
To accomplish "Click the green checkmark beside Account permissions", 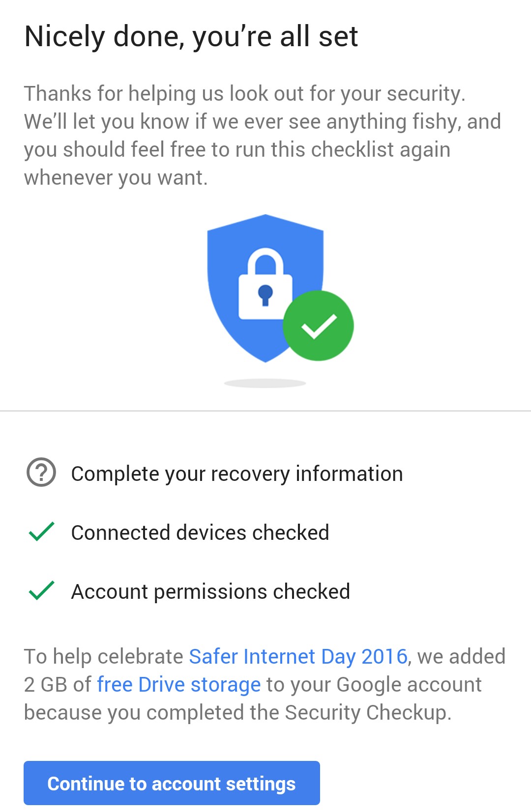I will (42, 591).
